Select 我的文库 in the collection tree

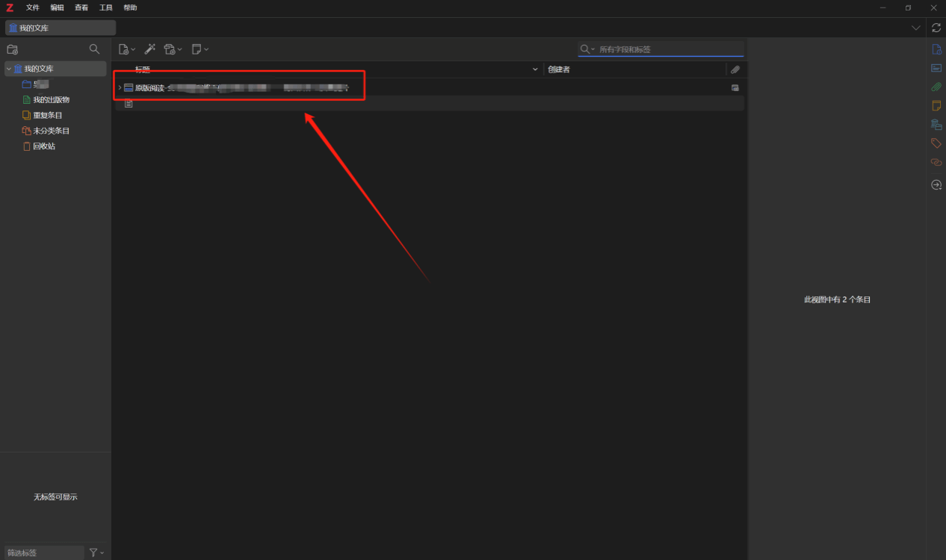pyautogui.click(x=56, y=69)
